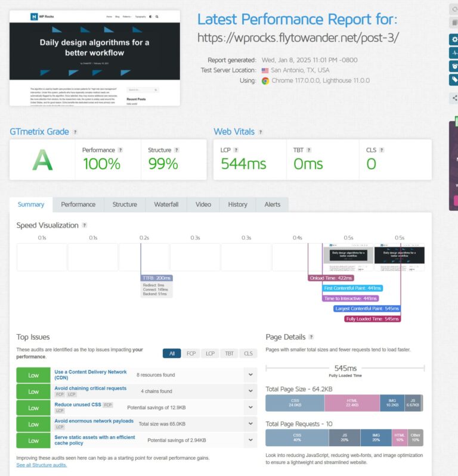Click the tested page screenshot thumbnail
Image resolution: width=458 pixels, height=476 pixels.
(x=95, y=58)
